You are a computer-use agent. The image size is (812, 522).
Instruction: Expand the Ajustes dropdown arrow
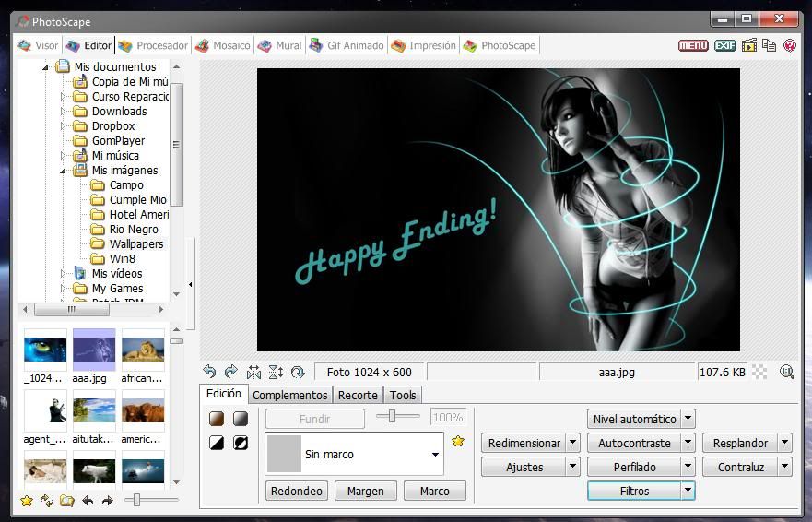pyautogui.click(x=572, y=467)
